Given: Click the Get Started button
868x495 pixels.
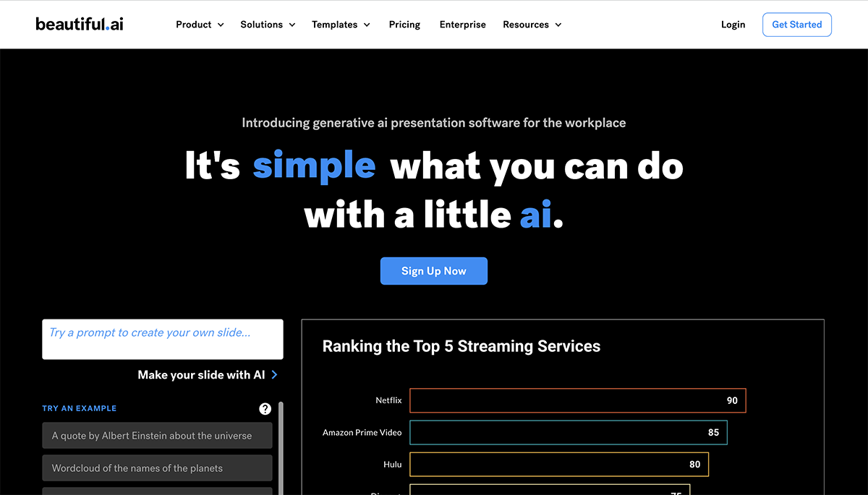Looking at the screenshot, I should [797, 25].
